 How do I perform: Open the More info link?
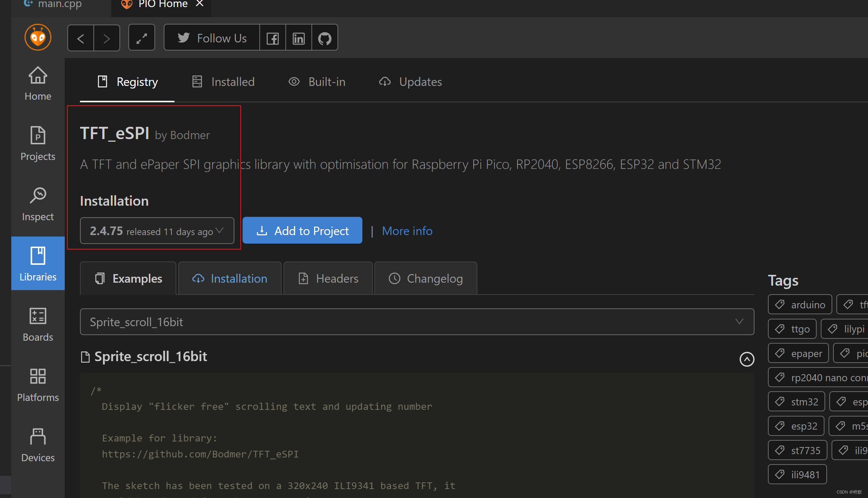[x=407, y=231]
